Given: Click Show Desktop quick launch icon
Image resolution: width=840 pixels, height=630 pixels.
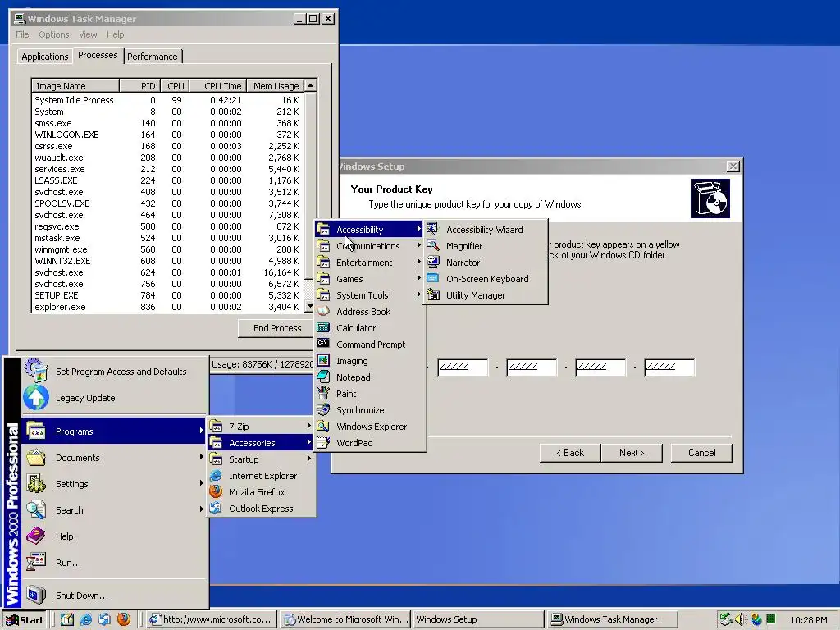Looking at the screenshot, I should pyautogui.click(x=67, y=619).
